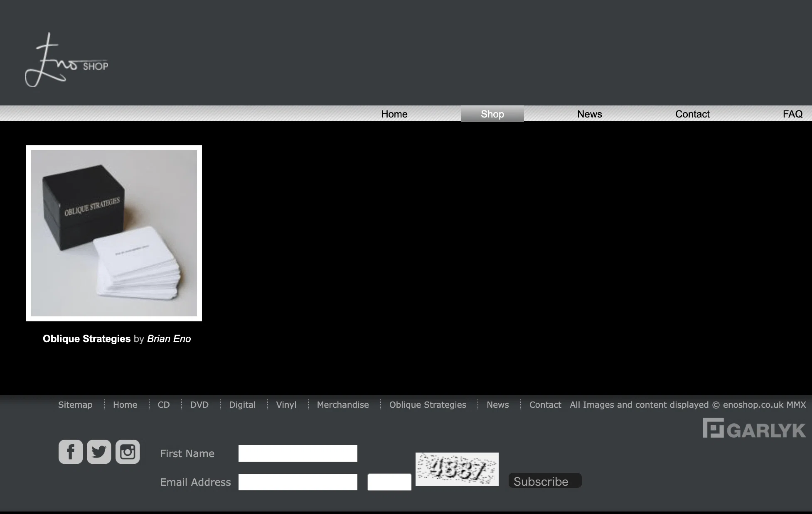Image resolution: width=812 pixels, height=514 pixels.
Task: Open the Twitter social icon
Action: coord(99,452)
